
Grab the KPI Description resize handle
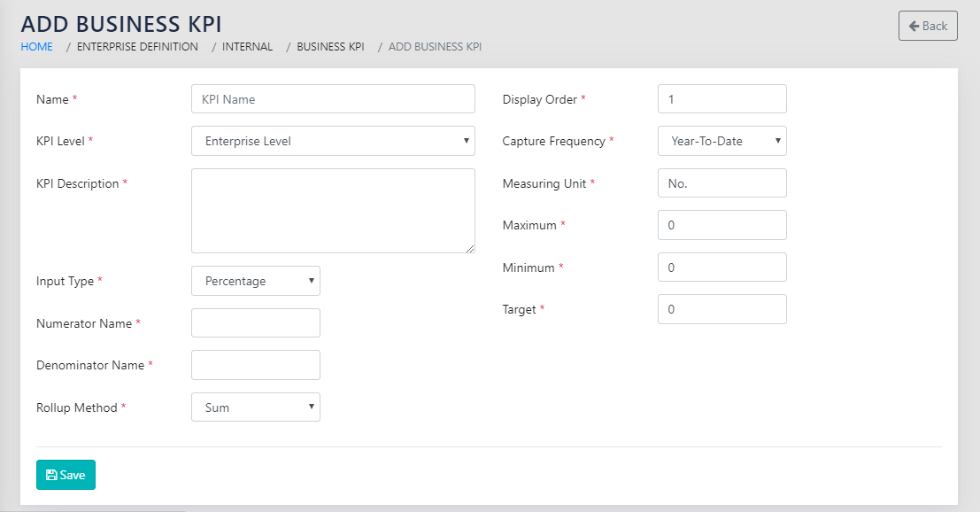pyautogui.click(x=470, y=249)
